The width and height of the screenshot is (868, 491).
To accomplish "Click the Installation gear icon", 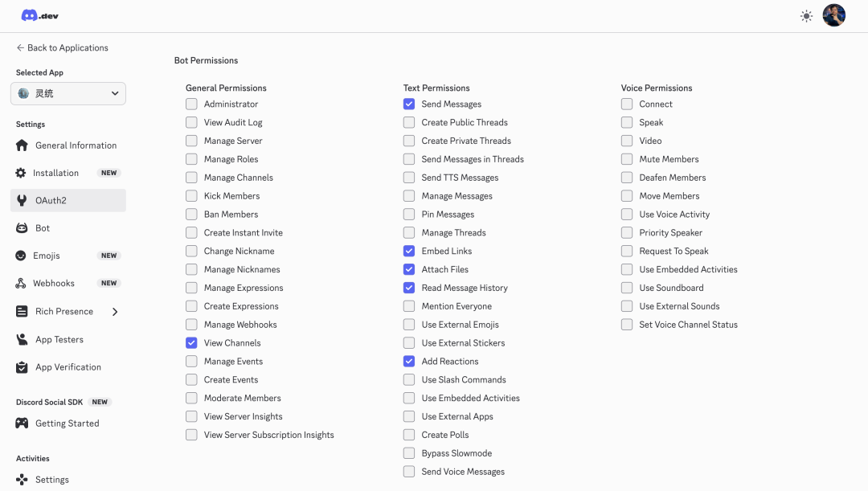I will pyautogui.click(x=20, y=173).
